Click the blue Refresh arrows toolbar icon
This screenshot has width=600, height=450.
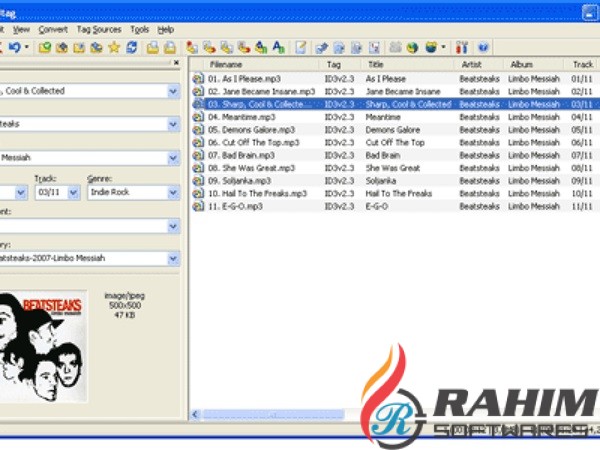coord(132,47)
